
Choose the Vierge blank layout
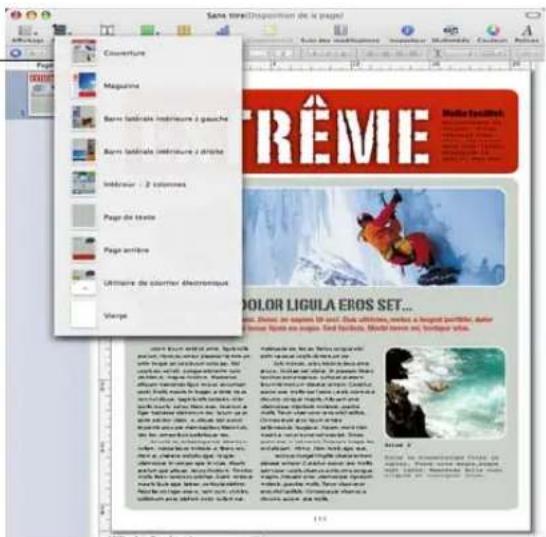point(148,316)
